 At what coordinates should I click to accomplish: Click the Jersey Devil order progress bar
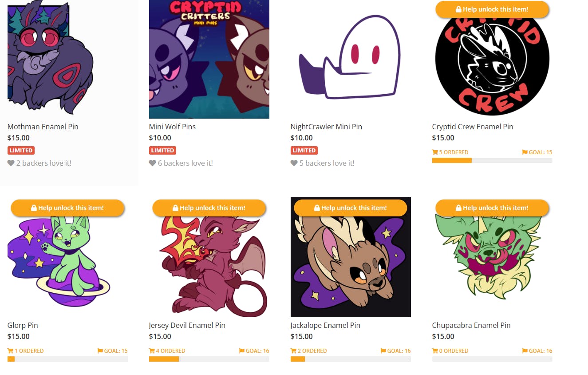[x=209, y=359]
